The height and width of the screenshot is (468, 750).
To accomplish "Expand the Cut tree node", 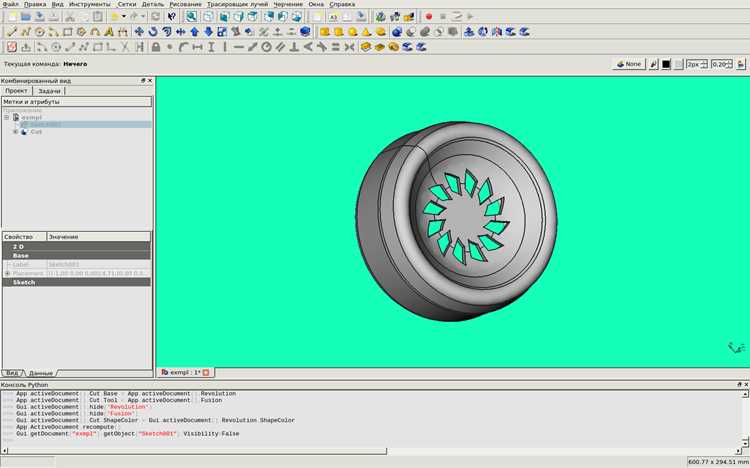I will tap(15, 132).
